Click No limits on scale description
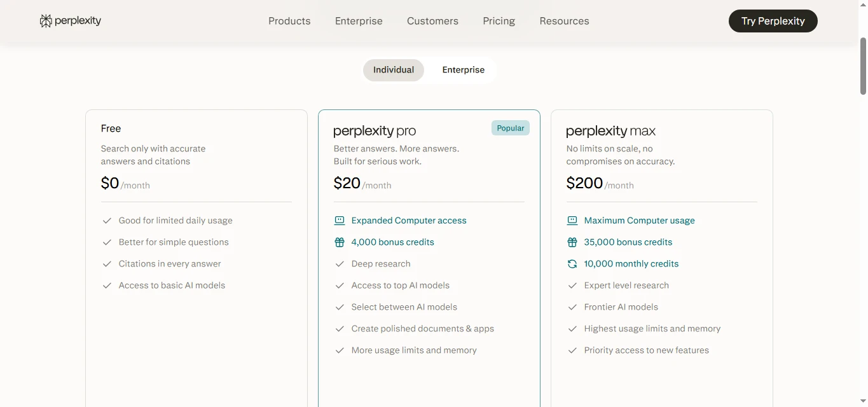Viewport: 868px width, 407px height. click(621, 155)
